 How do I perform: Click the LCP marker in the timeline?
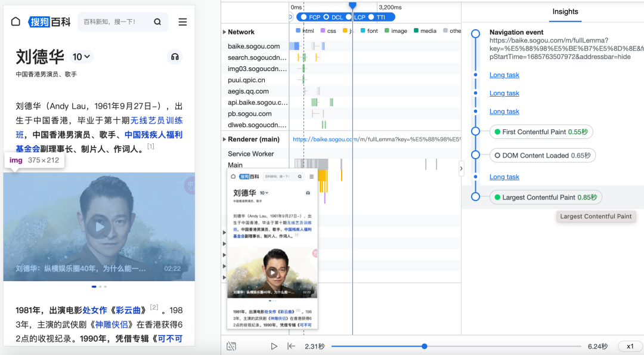click(356, 17)
